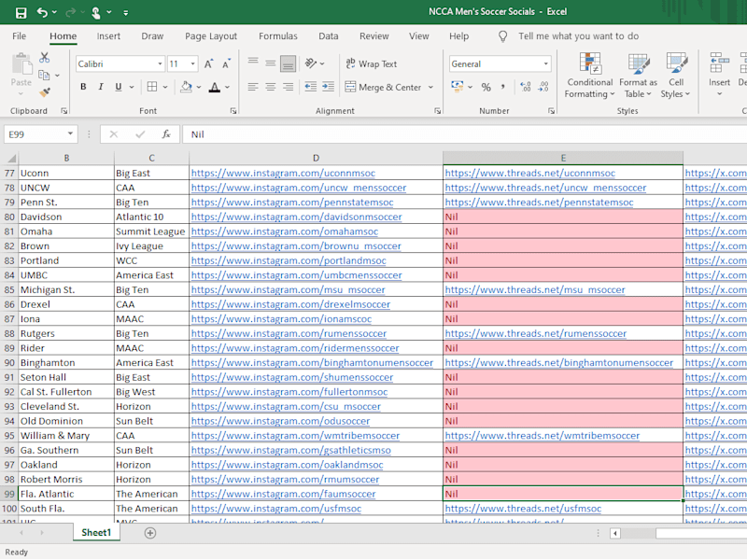
Task: Open Customize Quick Access Toolbar arrow
Action: [126, 13]
